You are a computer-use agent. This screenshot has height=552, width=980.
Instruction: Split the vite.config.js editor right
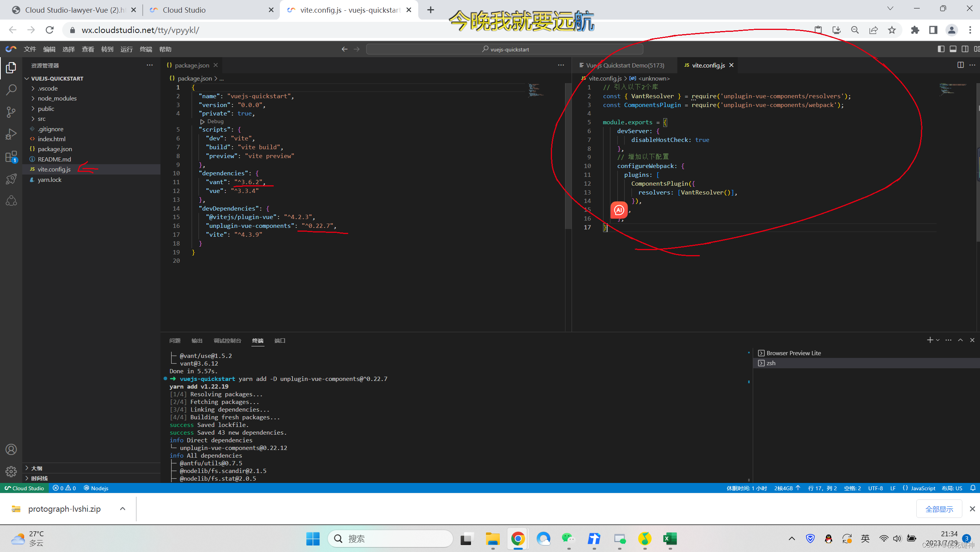[960, 65]
